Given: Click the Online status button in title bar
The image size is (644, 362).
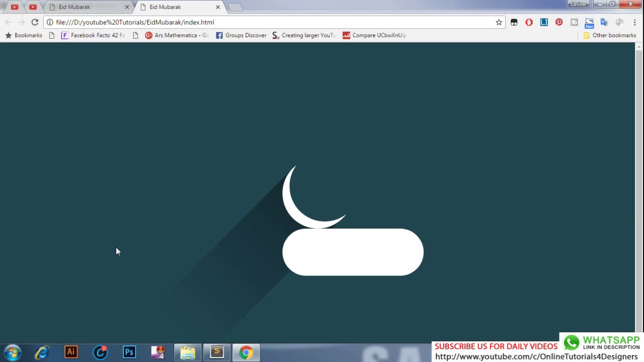Looking at the screenshot, I should pos(578,4).
